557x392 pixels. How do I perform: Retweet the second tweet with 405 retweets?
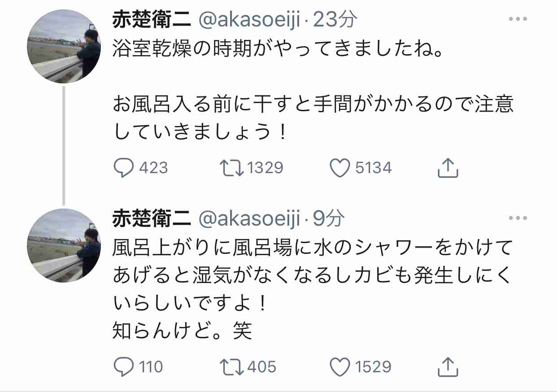(232, 367)
